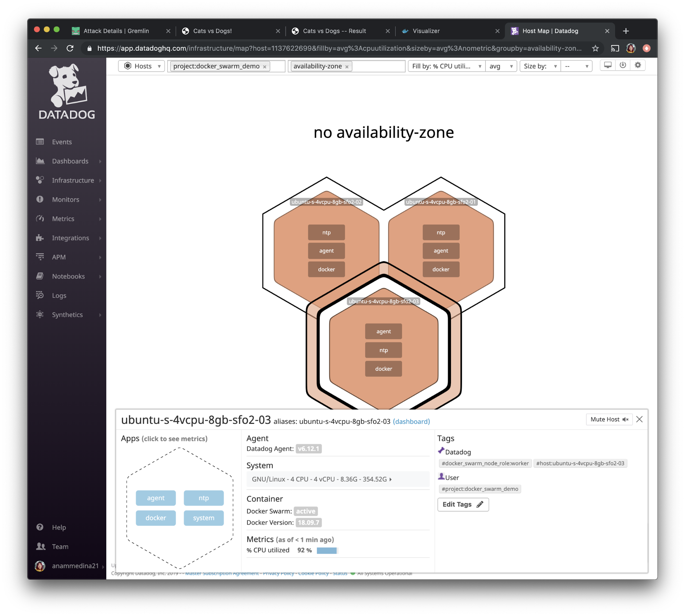Remove the project:docker_swarm_demo filter tag
This screenshot has width=685, height=616.
265,67
